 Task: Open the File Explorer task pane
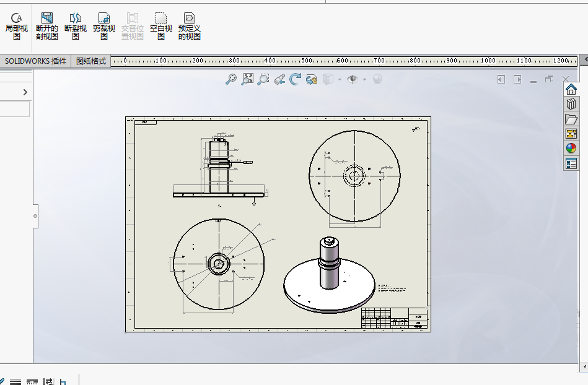571,119
